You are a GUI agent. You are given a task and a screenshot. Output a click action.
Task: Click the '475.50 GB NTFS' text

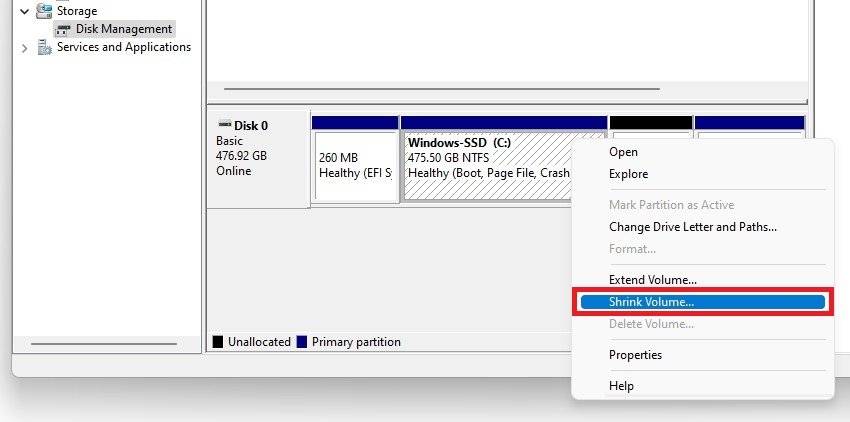[448, 158]
